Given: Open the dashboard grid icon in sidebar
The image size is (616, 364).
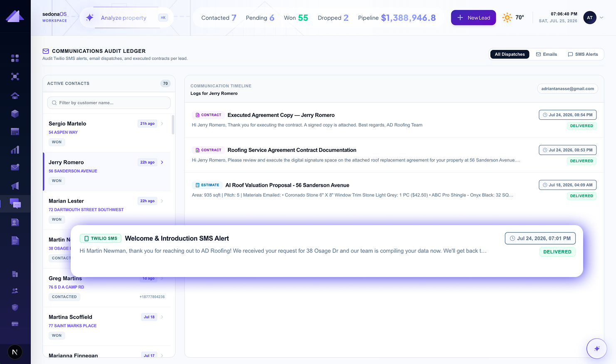Looking at the screenshot, I should tap(15, 58).
